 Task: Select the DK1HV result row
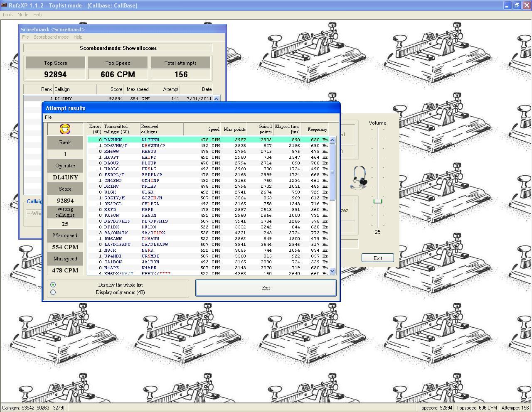click(x=208, y=186)
